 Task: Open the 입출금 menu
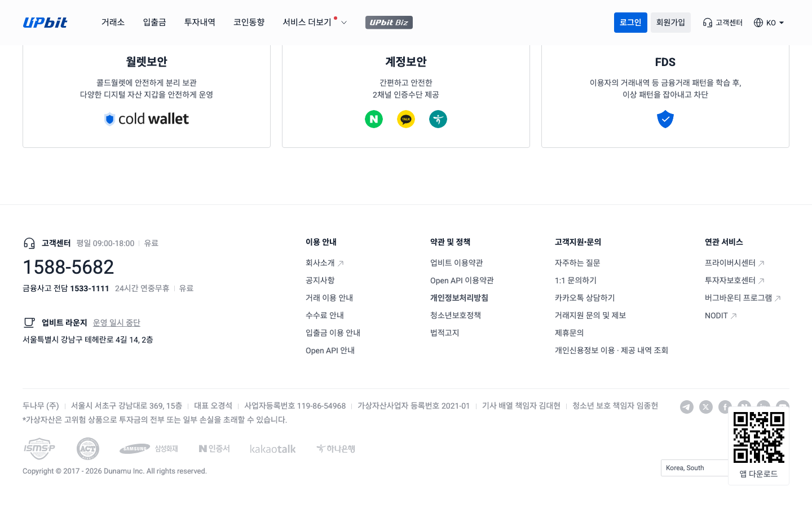pyautogui.click(x=155, y=23)
